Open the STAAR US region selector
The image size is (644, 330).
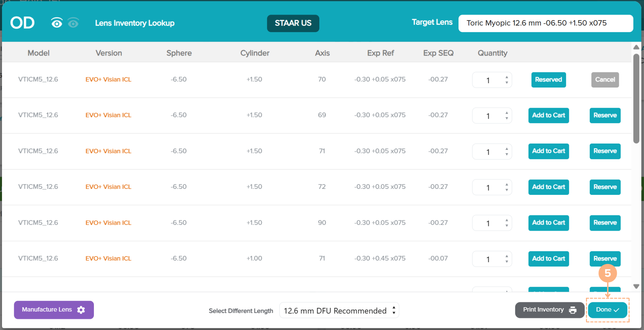pos(293,23)
